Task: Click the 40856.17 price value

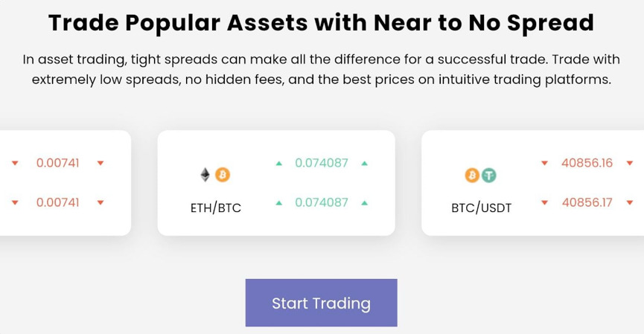Action: pyautogui.click(x=587, y=202)
